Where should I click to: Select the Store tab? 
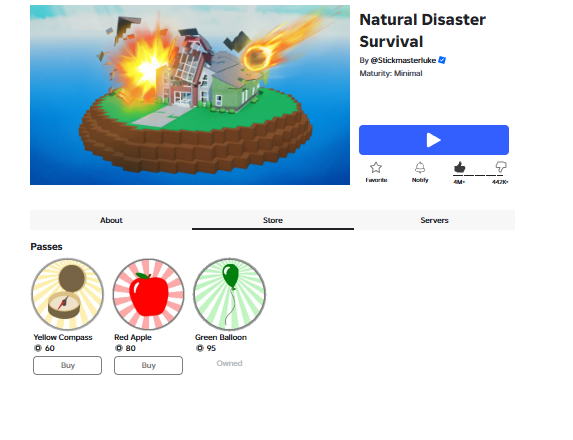(273, 220)
